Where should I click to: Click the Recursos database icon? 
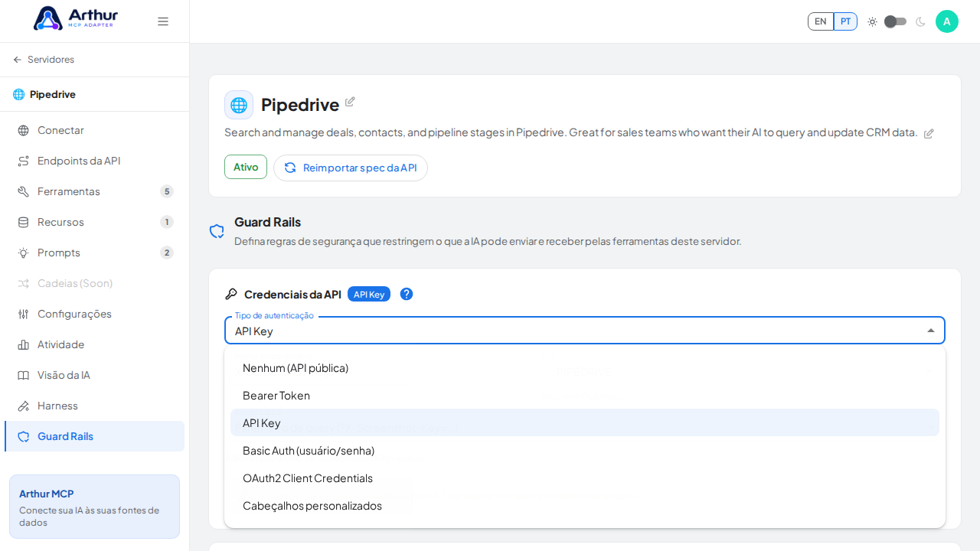pos(24,222)
